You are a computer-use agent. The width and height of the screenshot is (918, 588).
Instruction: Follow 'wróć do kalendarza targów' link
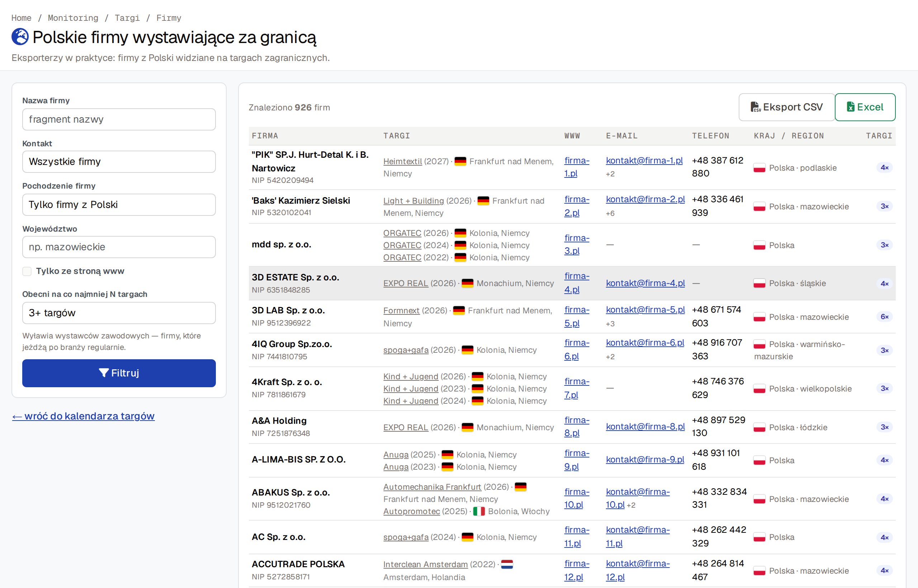click(83, 416)
